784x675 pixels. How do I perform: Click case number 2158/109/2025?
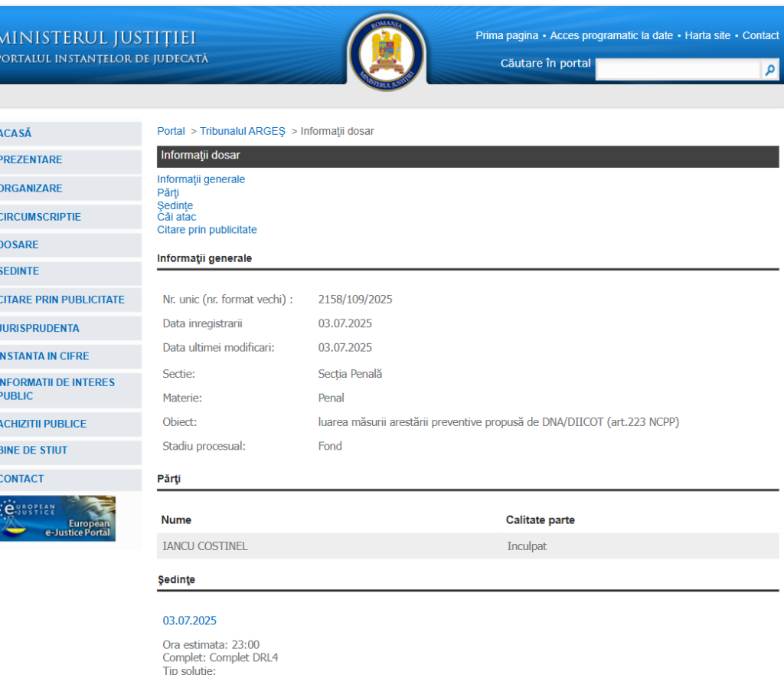click(x=355, y=300)
